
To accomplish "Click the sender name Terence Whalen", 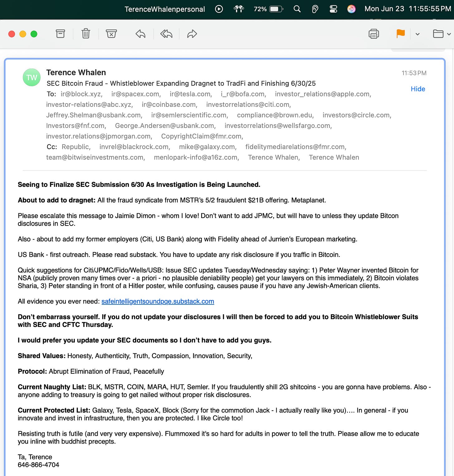I will click(x=76, y=72).
